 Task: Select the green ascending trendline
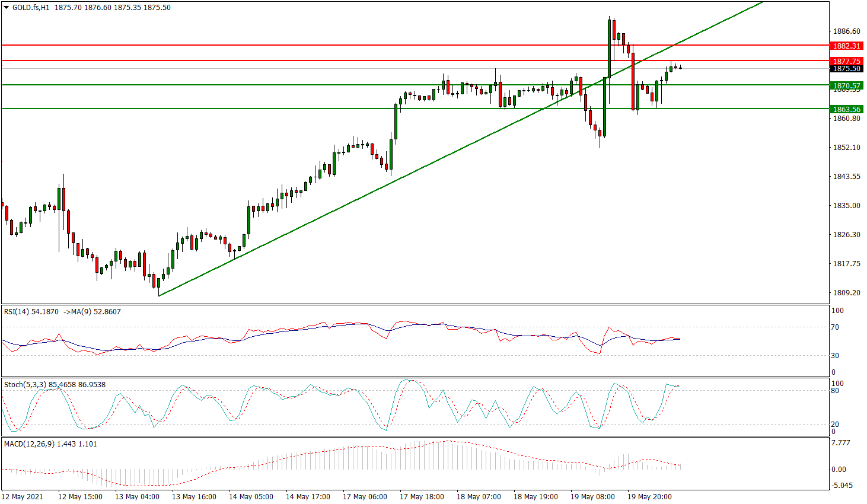(460, 149)
